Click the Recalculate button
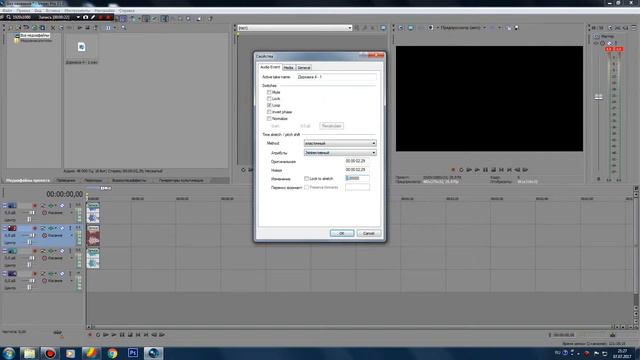This screenshot has width=640, height=360. point(331,126)
